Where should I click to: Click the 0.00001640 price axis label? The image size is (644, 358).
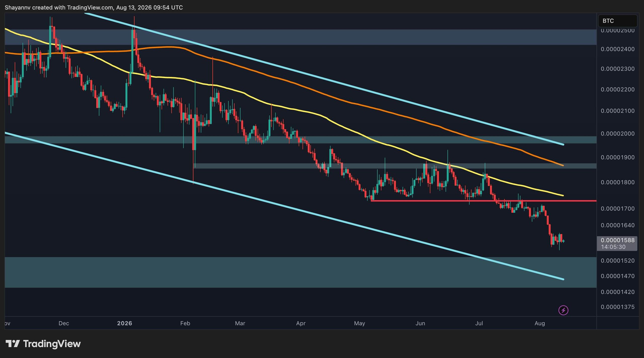[618, 225]
